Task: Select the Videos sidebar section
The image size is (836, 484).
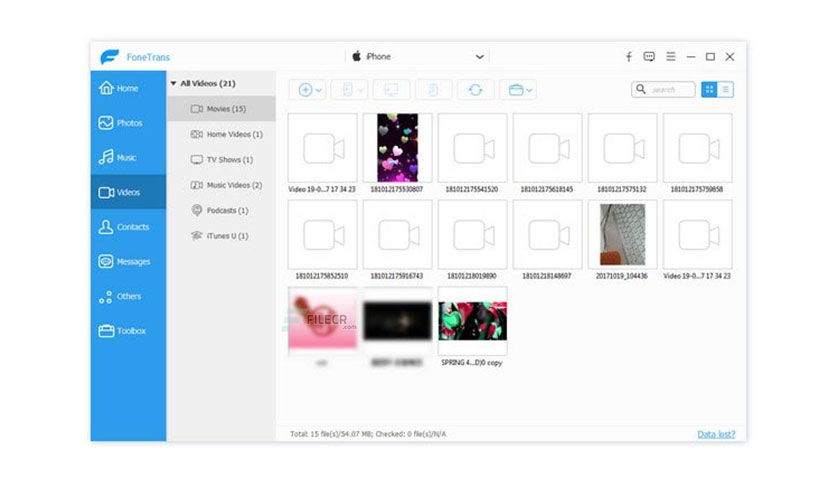Action: [x=128, y=192]
